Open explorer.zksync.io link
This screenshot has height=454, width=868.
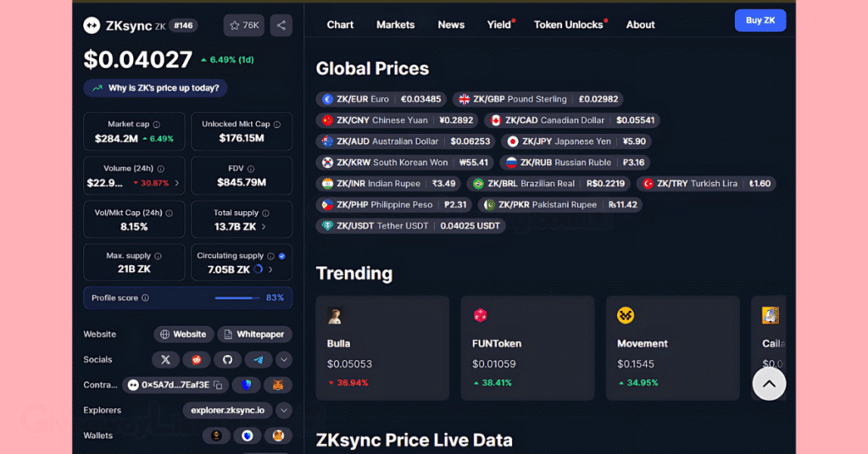pos(227,410)
